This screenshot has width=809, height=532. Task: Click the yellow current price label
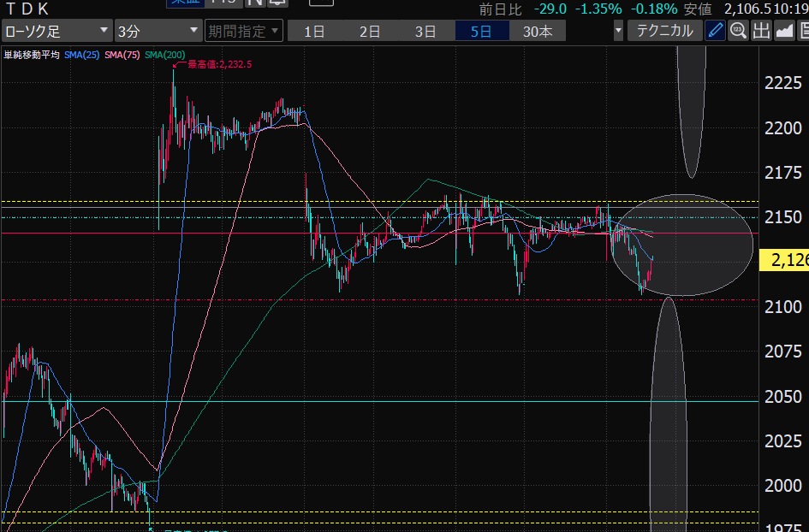pyautogui.click(x=783, y=260)
